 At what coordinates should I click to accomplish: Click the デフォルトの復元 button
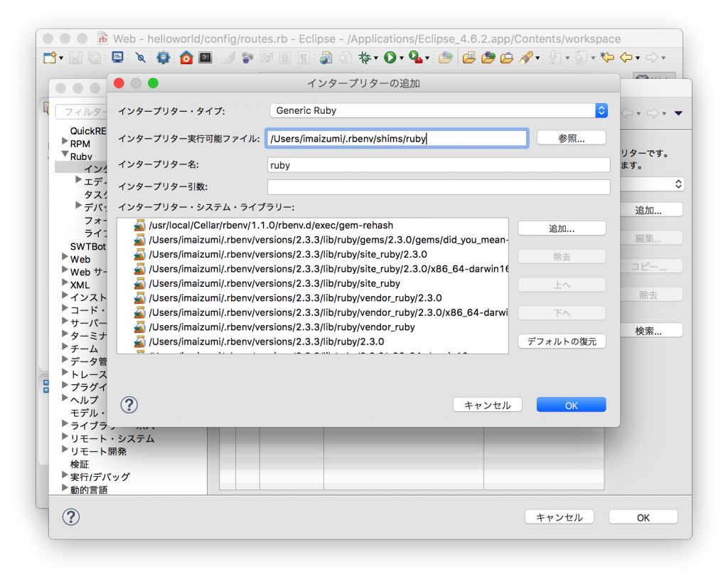pos(562,342)
